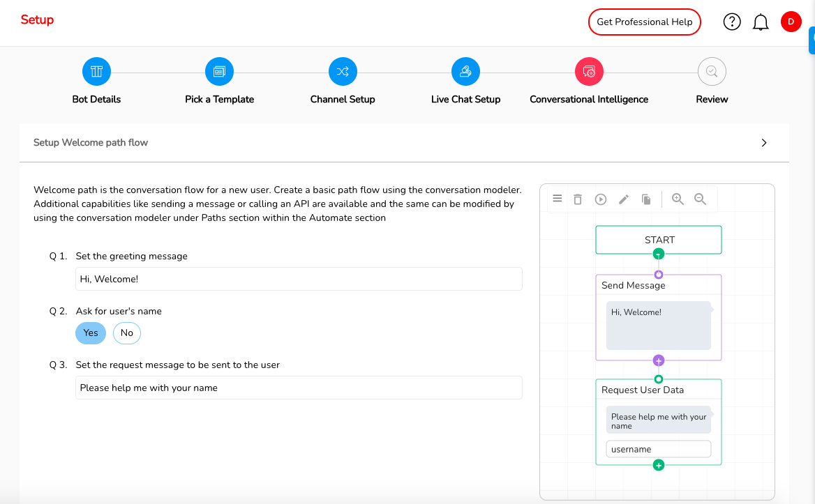This screenshot has height=504, width=815.
Task: Click the copy icon in modeler toolbar
Action: [x=646, y=199]
